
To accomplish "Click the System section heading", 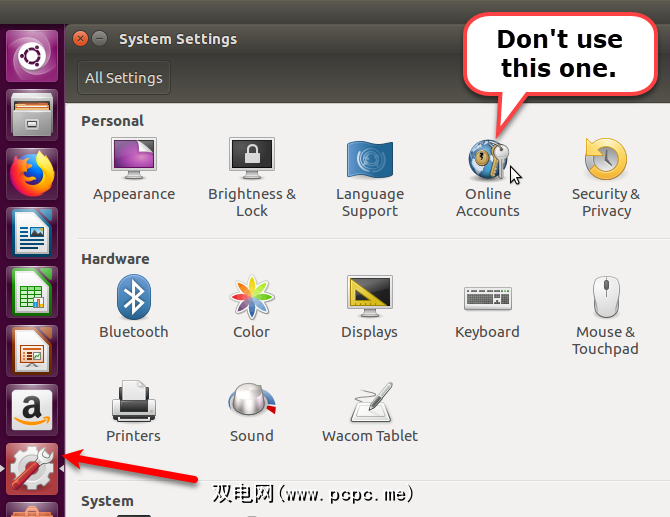I will coord(107,501).
